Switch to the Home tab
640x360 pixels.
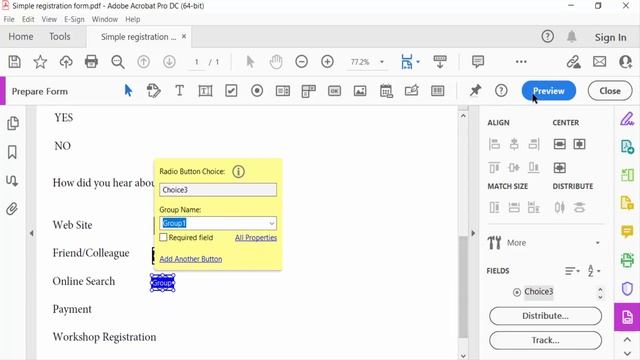pos(21,37)
